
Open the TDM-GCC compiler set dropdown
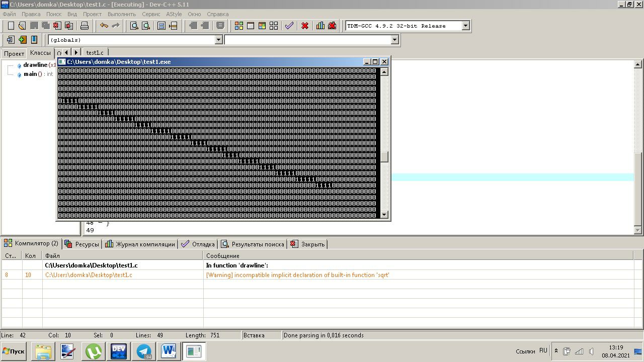pos(465,26)
